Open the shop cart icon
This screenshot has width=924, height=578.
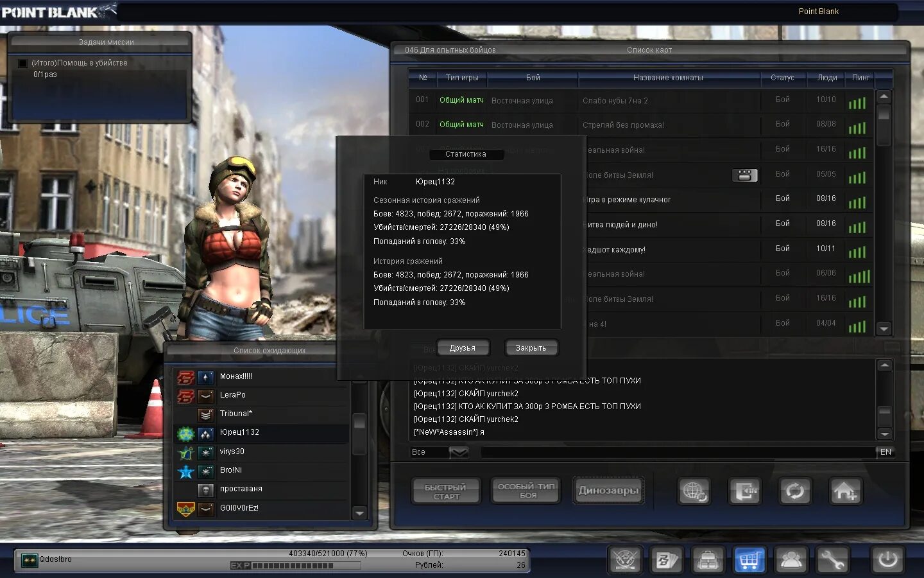click(x=749, y=561)
